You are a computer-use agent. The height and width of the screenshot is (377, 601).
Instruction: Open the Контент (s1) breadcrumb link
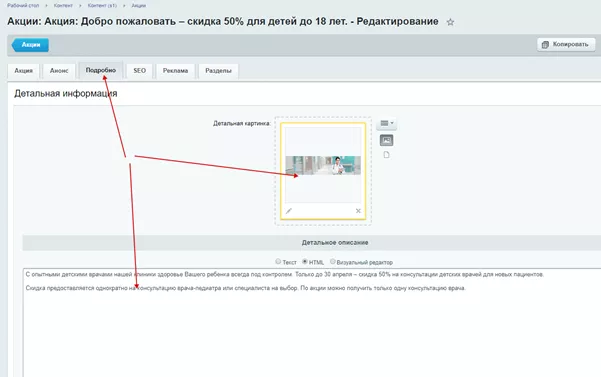[x=102, y=5]
